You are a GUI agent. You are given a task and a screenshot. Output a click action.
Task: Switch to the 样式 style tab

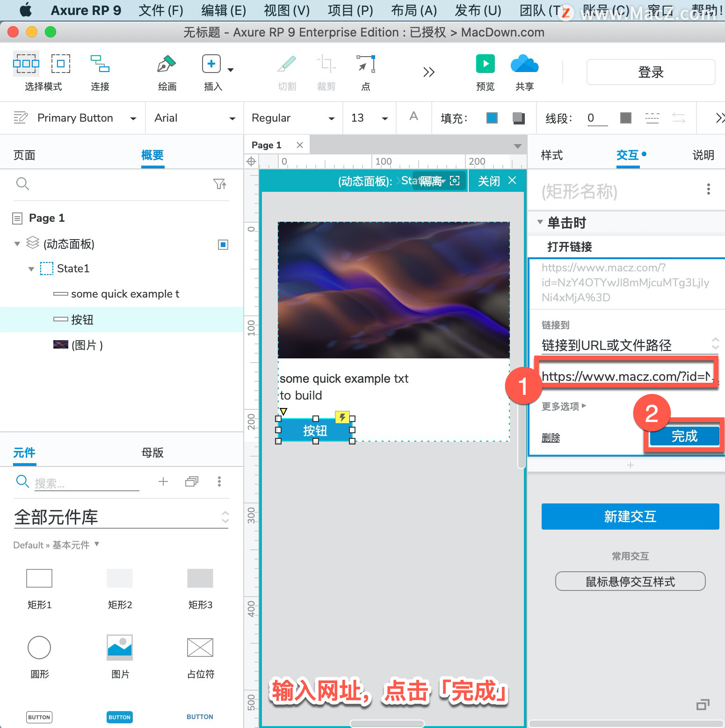tap(552, 155)
